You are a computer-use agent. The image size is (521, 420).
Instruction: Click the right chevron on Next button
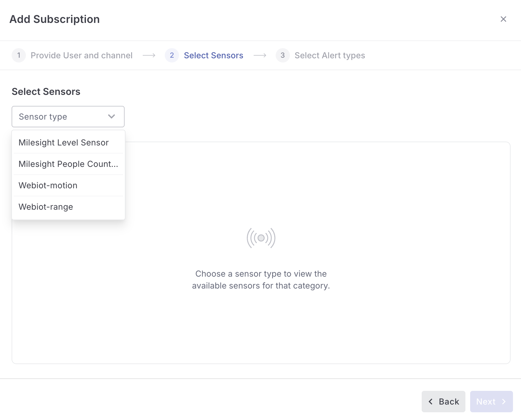[x=504, y=402]
